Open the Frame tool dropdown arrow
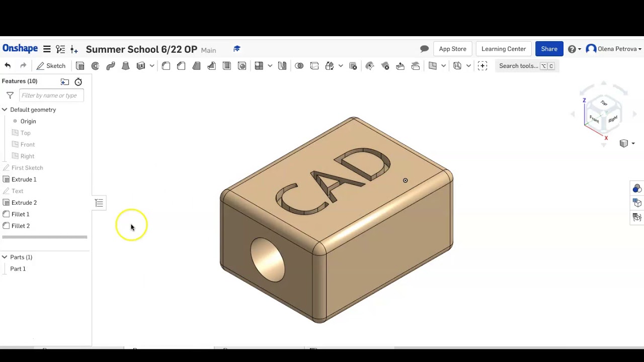644x362 pixels. [x=468, y=66]
